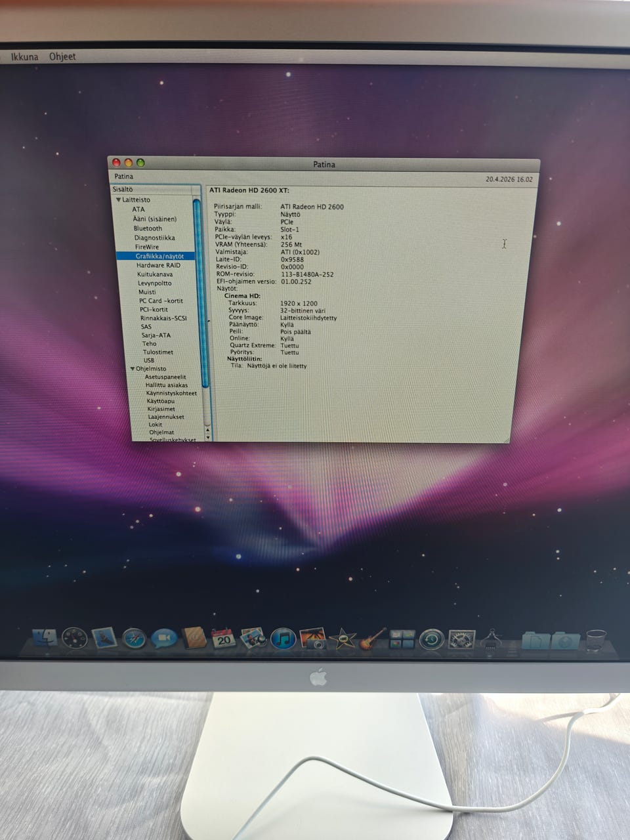The width and height of the screenshot is (630, 840).
Task: Select Bluetooth in the sidebar
Action: [148, 228]
